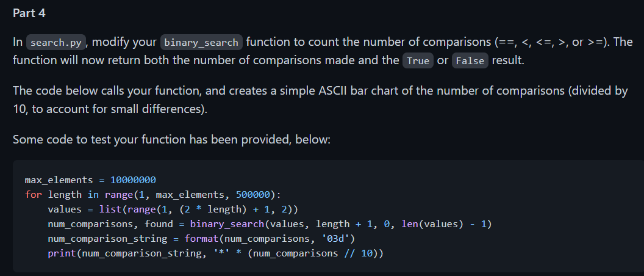Click the number 10000000 in code

pos(133,180)
